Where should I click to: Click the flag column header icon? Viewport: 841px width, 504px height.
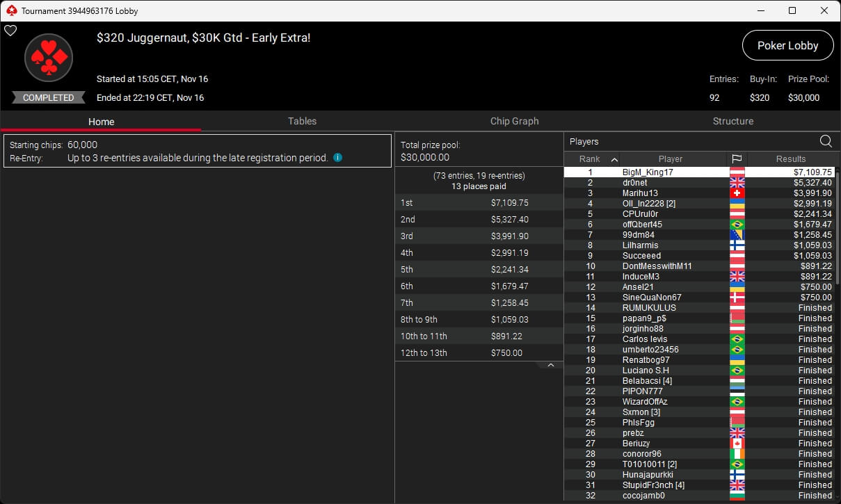(x=737, y=159)
